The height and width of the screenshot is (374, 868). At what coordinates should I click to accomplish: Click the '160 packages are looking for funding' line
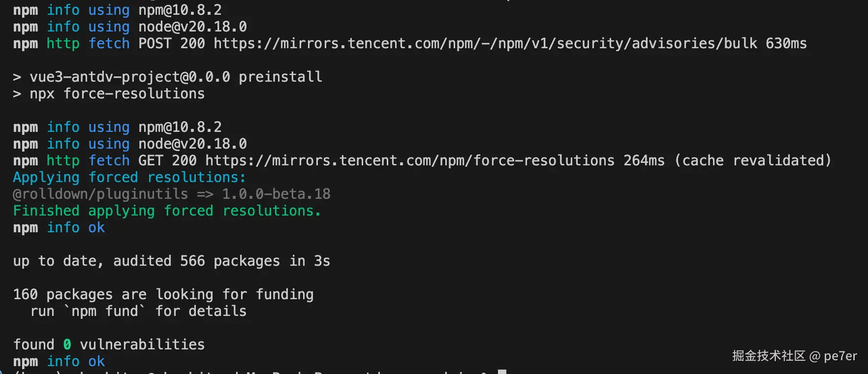coord(163,294)
